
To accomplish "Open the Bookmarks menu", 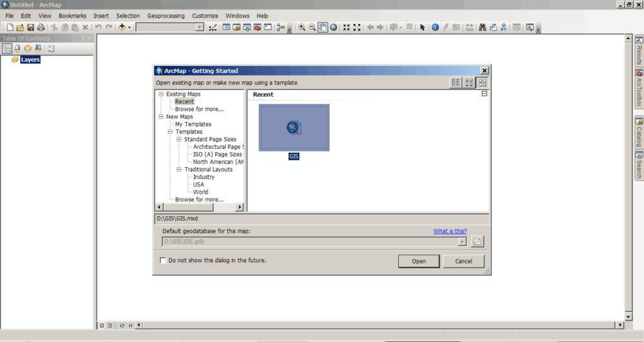I will coord(72,16).
